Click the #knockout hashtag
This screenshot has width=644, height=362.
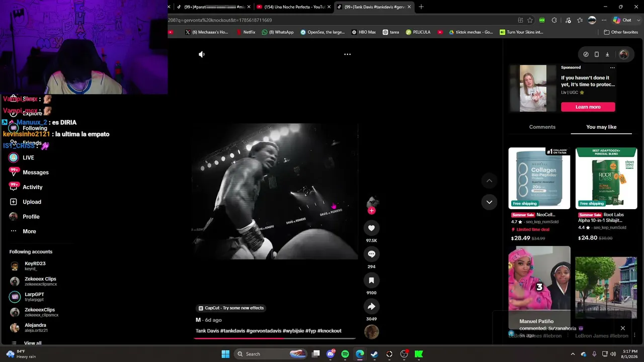pos(329,331)
